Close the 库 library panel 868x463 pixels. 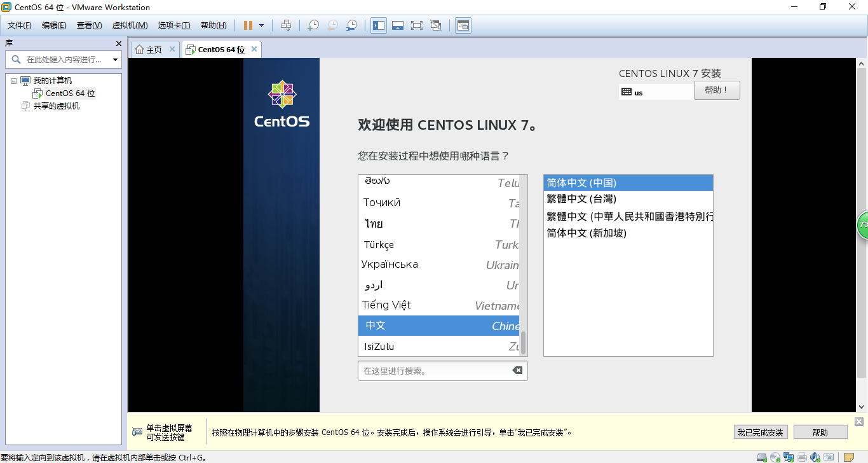click(118, 43)
